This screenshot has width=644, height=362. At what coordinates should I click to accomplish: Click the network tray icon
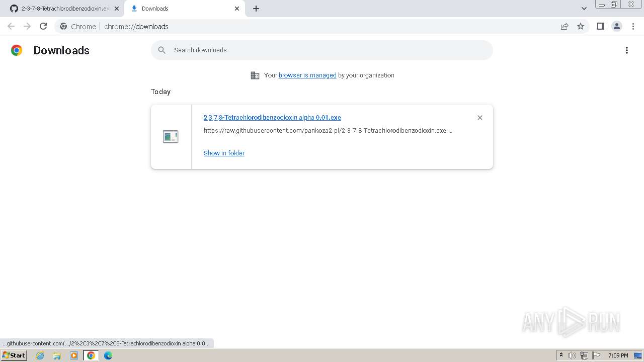(584, 355)
